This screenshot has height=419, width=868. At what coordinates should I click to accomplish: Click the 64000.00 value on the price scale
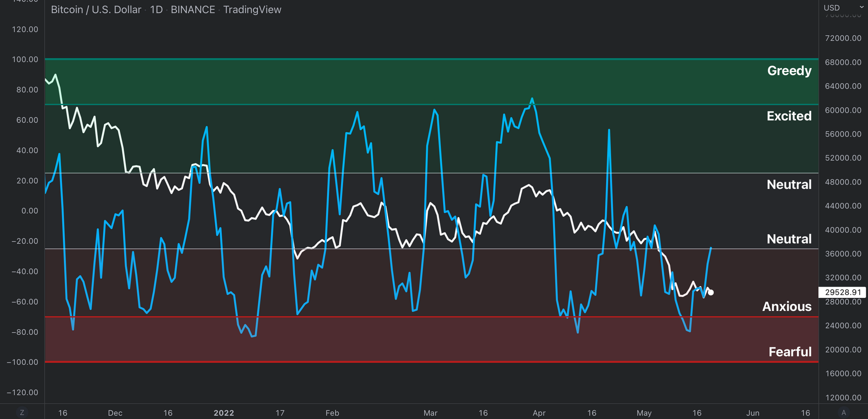point(843,86)
